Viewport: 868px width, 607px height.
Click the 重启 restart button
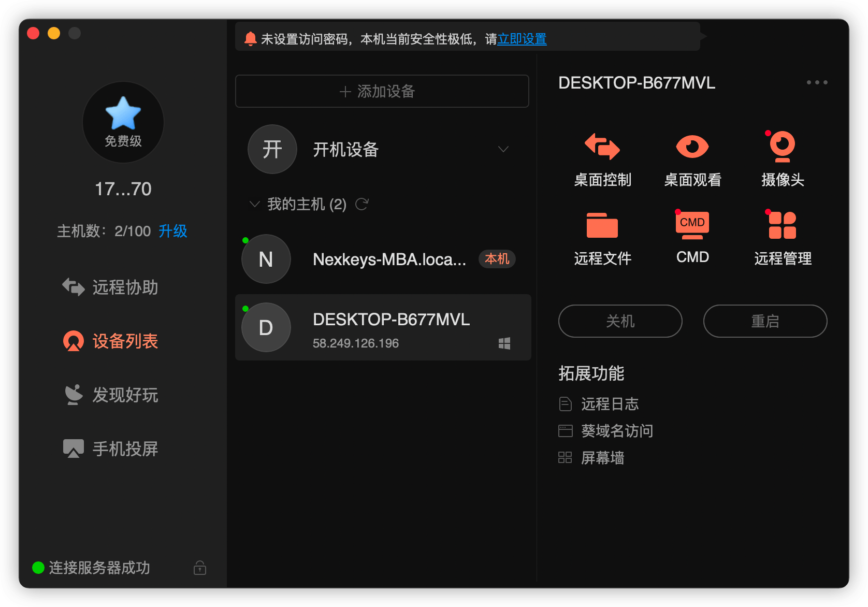click(x=765, y=321)
